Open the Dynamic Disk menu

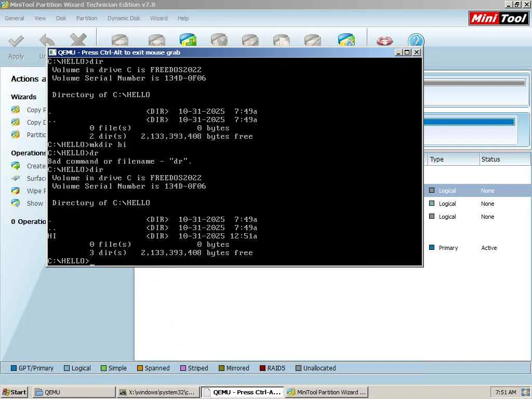[124, 18]
